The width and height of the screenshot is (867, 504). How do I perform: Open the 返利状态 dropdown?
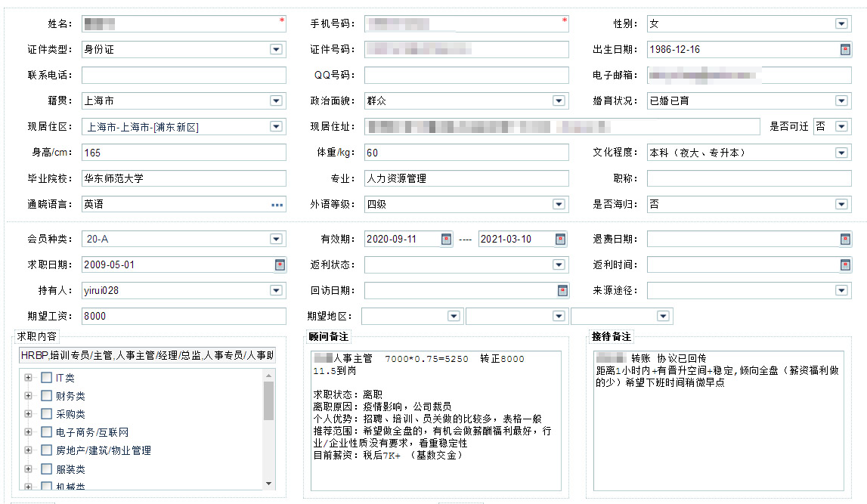click(559, 264)
